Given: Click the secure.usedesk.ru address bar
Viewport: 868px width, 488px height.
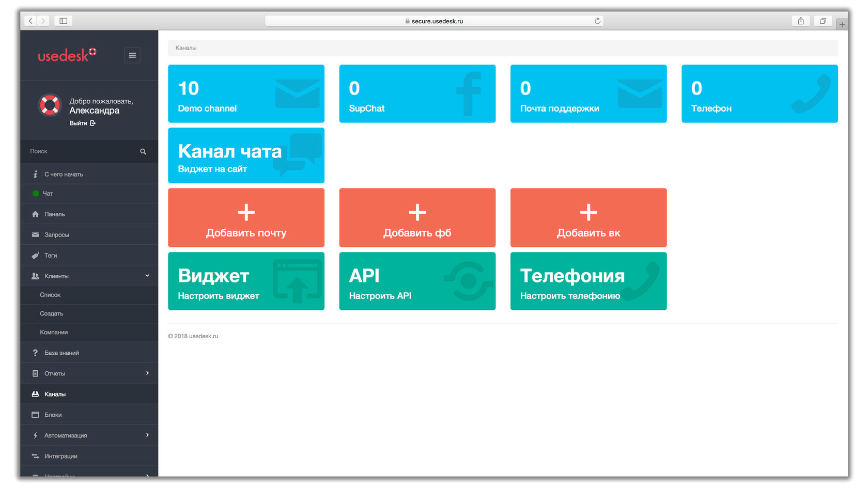Looking at the screenshot, I should (x=434, y=21).
